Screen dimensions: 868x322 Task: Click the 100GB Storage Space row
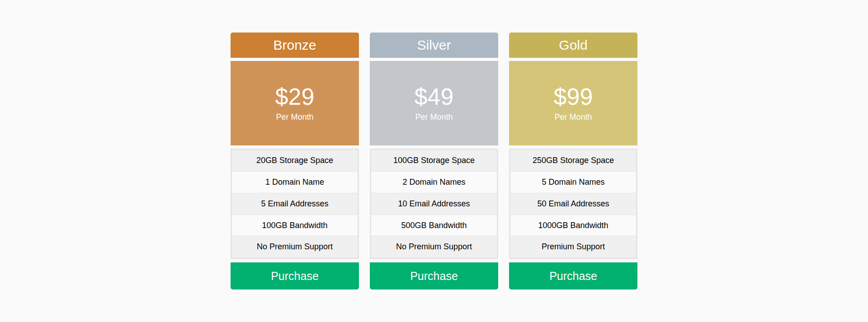click(434, 160)
